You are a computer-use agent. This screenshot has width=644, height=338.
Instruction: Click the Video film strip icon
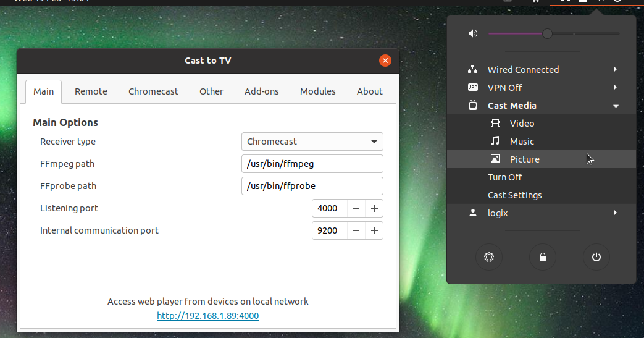click(495, 124)
